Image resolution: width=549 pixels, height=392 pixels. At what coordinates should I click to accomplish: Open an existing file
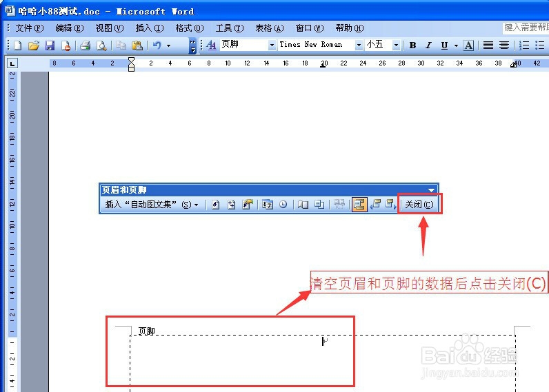click(x=34, y=45)
